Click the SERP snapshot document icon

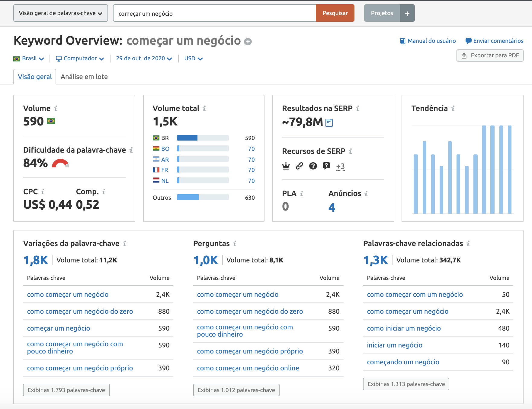[329, 123]
